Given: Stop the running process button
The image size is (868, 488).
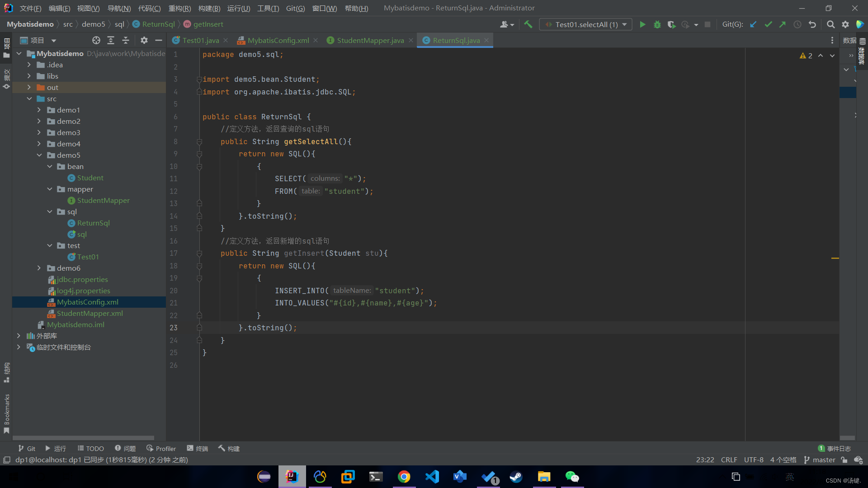Looking at the screenshot, I should 708,24.
